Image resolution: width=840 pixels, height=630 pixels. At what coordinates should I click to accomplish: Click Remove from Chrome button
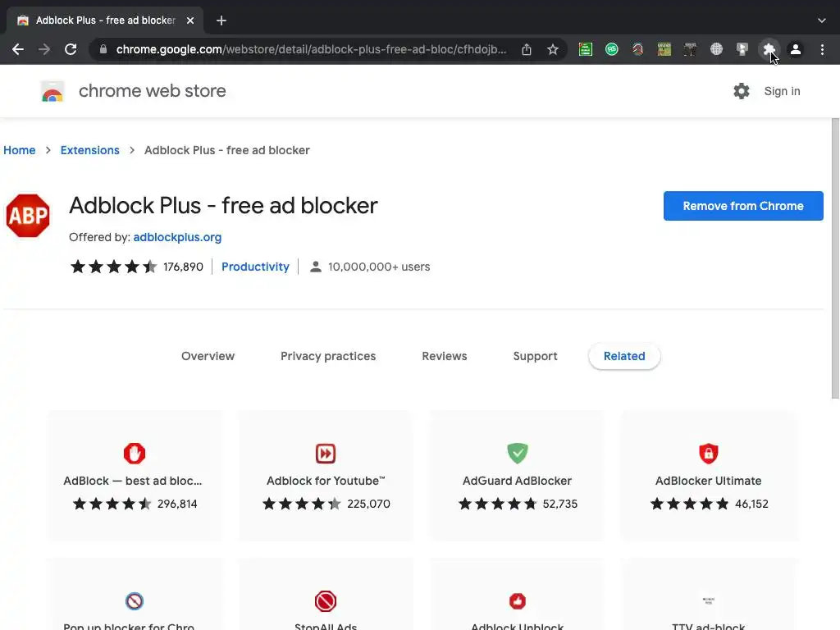click(x=743, y=206)
